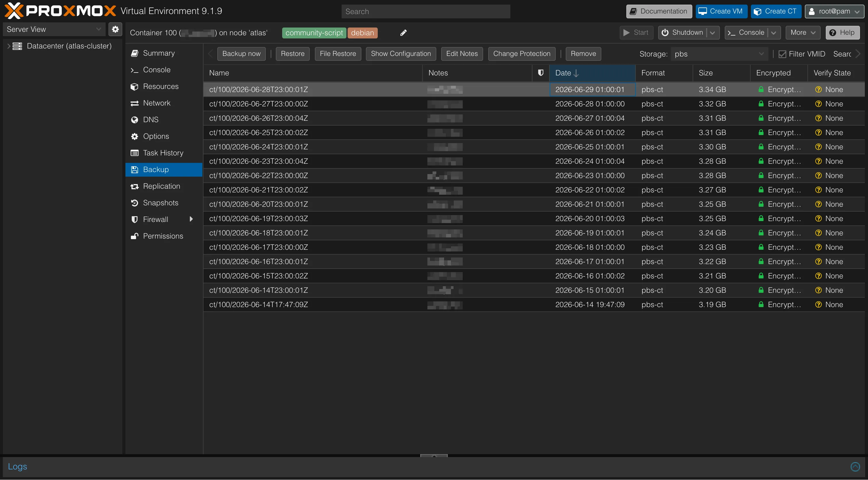
Task: Click the debian tag
Action: point(362,33)
